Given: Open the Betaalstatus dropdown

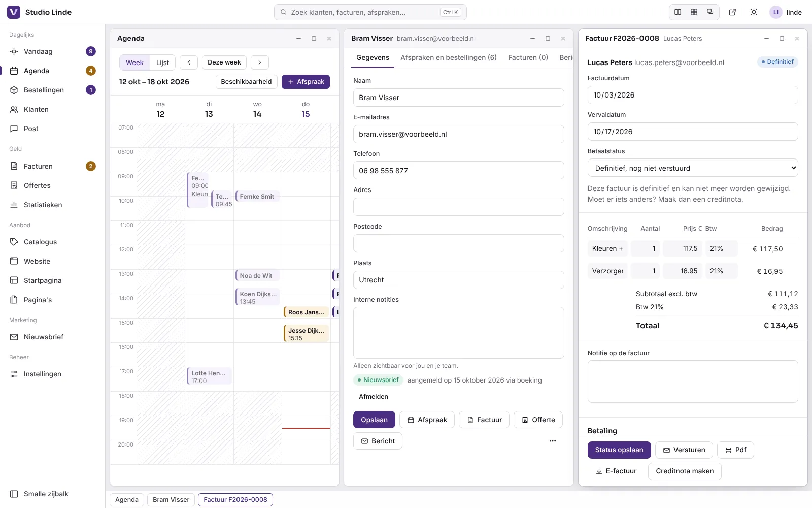Looking at the screenshot, I should [693, 168].
